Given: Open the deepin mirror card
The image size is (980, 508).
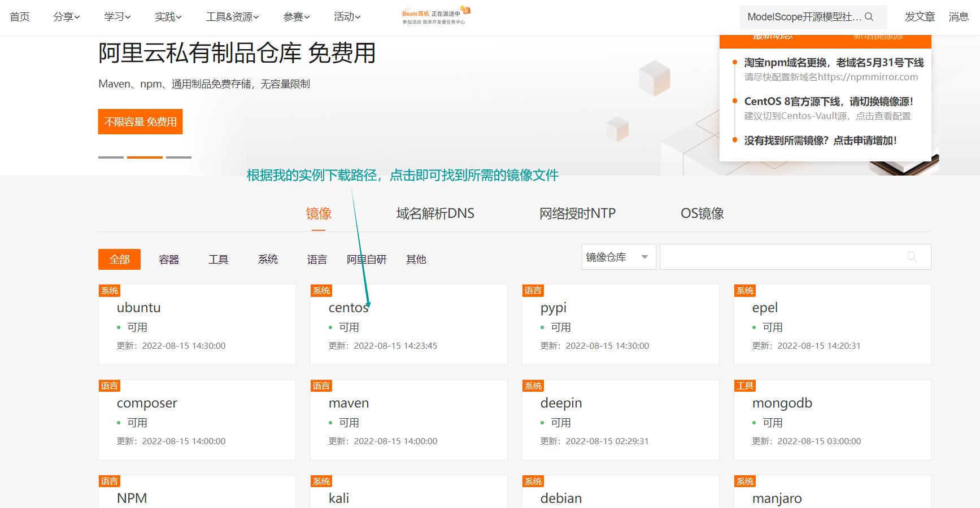Looking at the screenshot, I should pos(621,420).
